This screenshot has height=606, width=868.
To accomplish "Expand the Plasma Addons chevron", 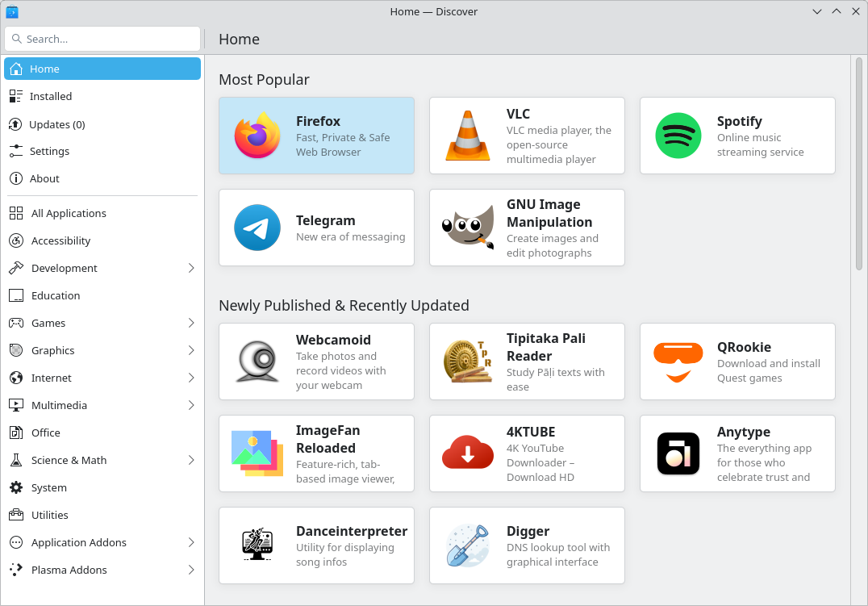I will point(191,570).
